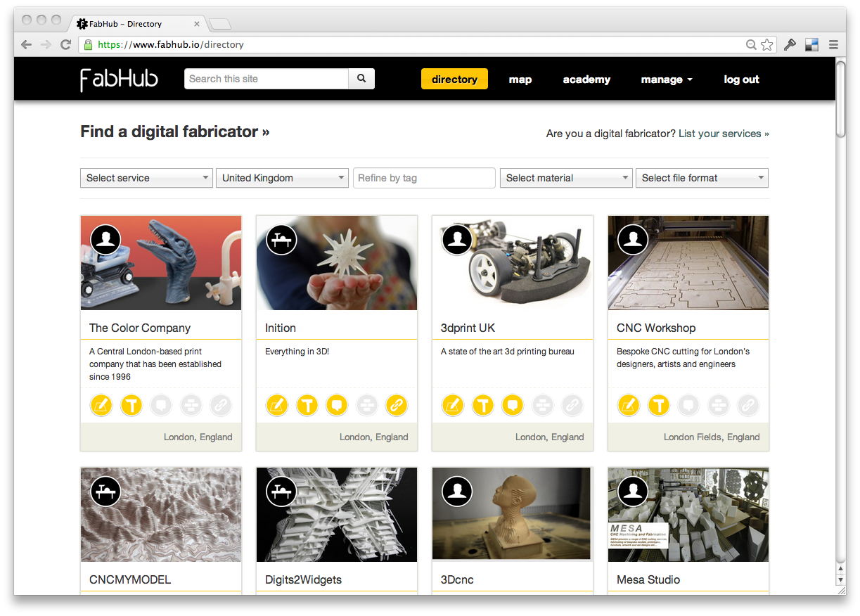Click the yellow speech bubble icon on 3dprint UK card
This screenshot has height=616, width=860.
pyautogui.click(x=513, y=405)
